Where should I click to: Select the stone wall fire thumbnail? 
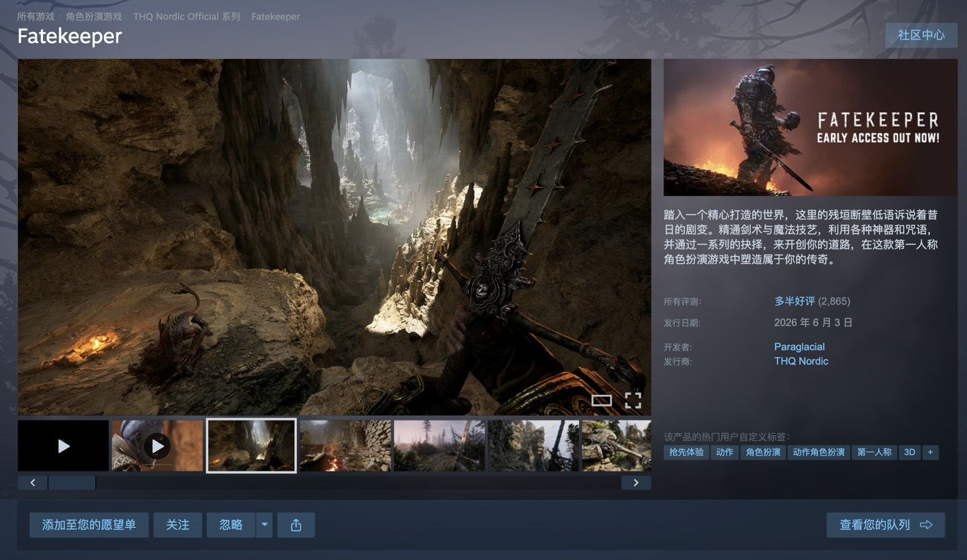pyautogui.click(x=345, y=446)
